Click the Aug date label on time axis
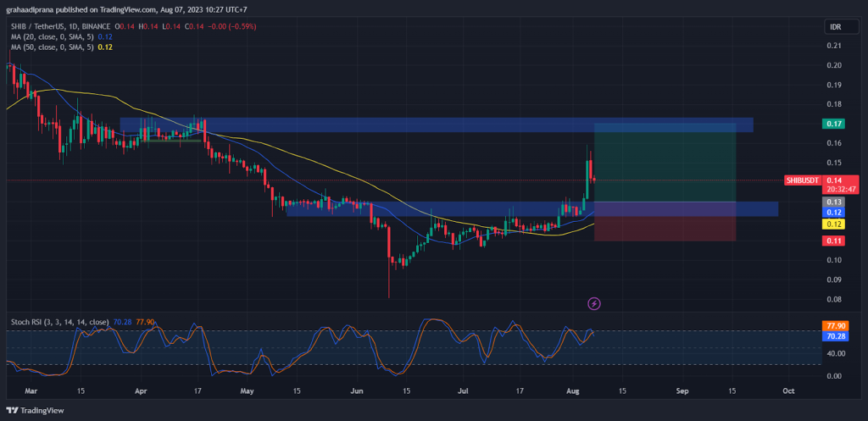Viewport: 868px width, 421px height. [574, 391]
